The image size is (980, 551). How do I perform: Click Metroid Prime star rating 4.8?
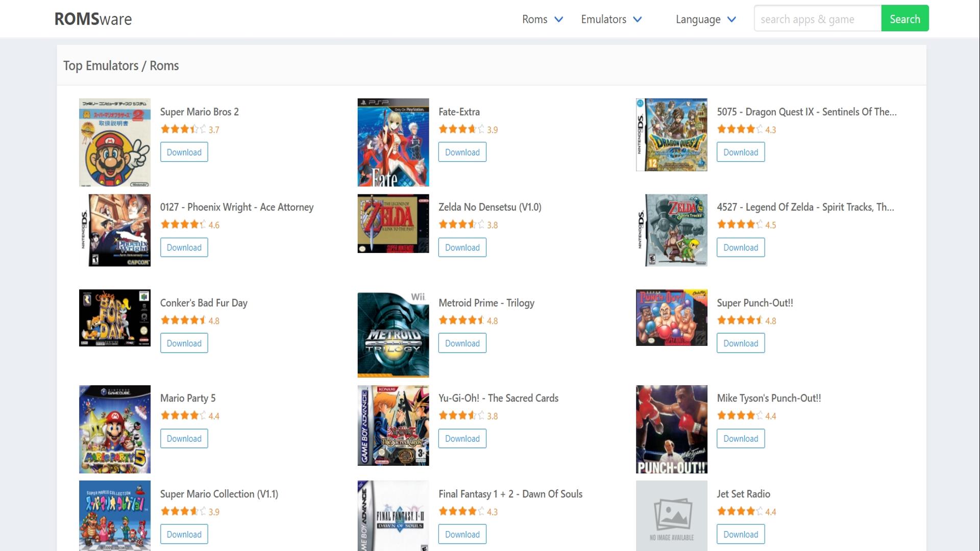point(468,320)
